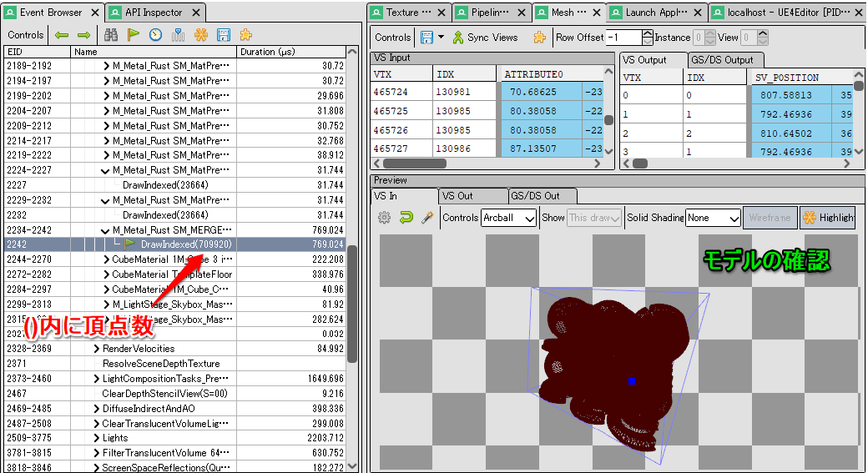Export events with save disk icon
This screenshot has height=473, width=868.
coord(224,35)
